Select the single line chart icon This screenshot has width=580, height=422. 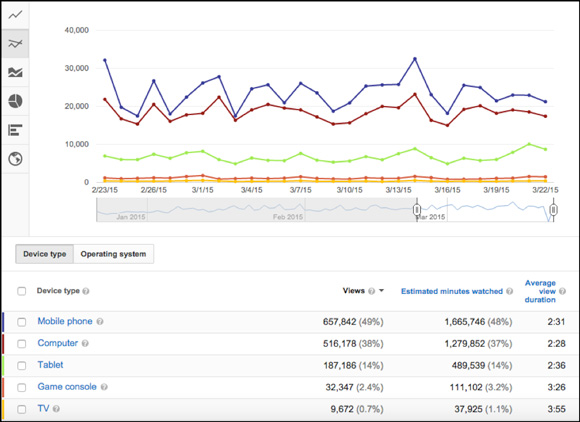pyautogui.click(x=15, y=15)
